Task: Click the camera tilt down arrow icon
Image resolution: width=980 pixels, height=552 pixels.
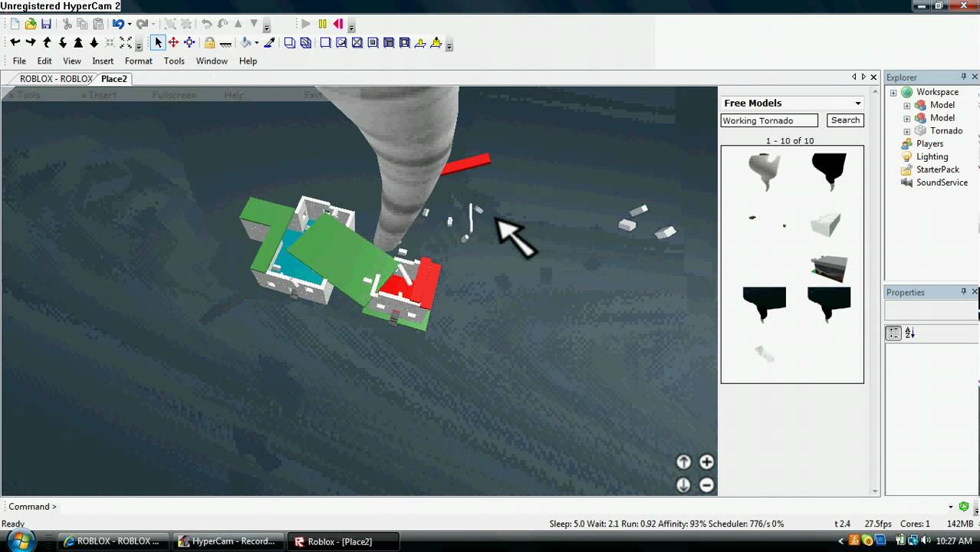Action: [63, 43]
